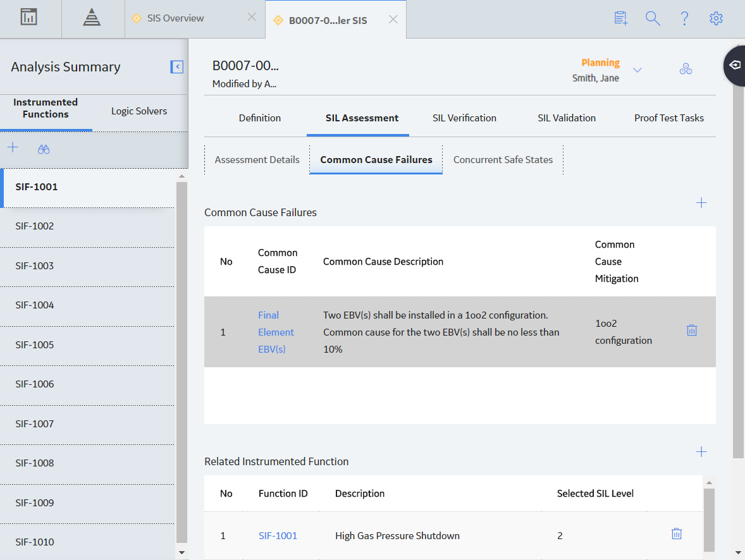745x560 pixels.
Task: Close the SIS Overview tab
Action: click(x=252, y=17)
